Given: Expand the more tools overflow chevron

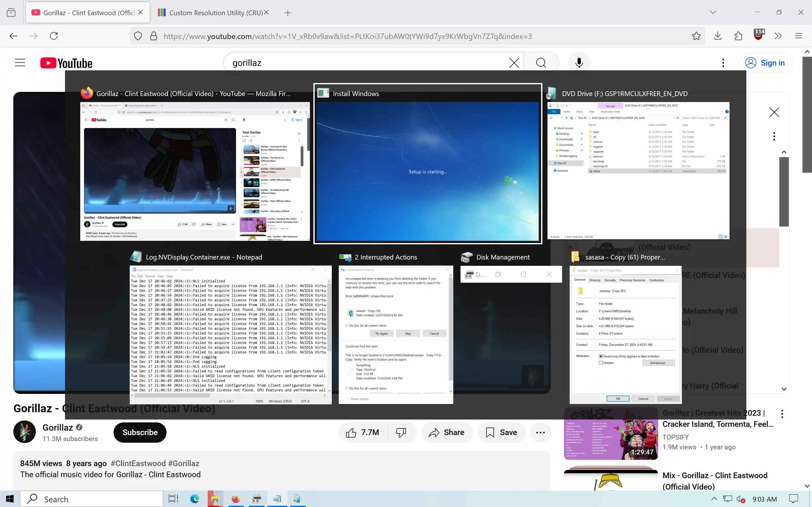Looking at the screenshot, I should [x=778, y=36].
